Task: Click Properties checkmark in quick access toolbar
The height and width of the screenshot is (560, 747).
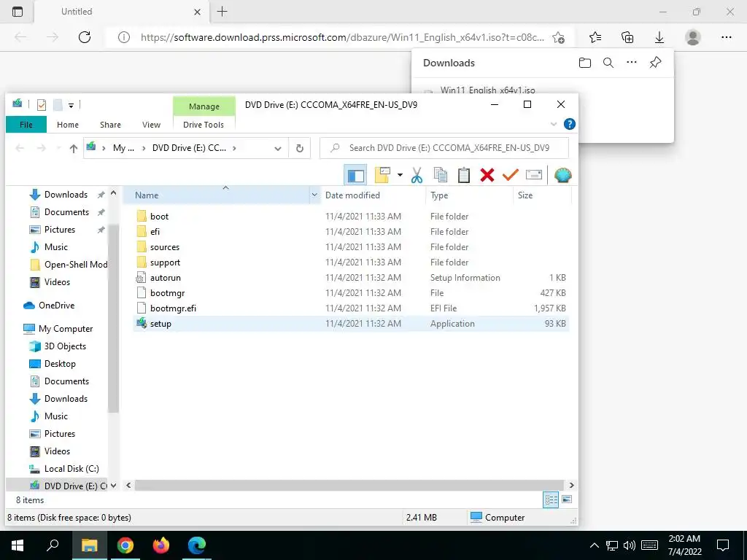Action: 42,105
